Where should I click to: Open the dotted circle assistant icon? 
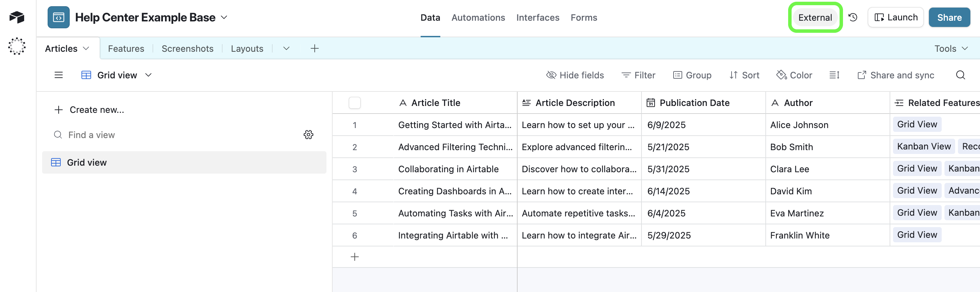pos(17,46)
